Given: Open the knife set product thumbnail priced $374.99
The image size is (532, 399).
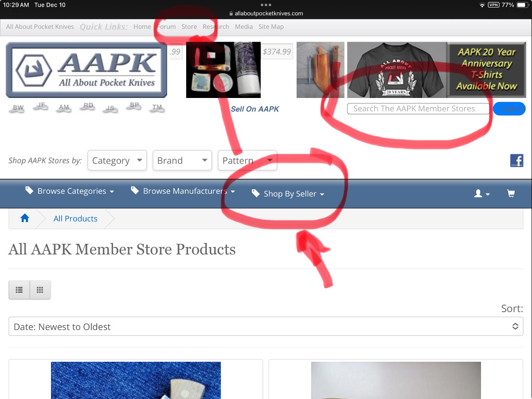Looking at the screenshot, I should 223,70.
